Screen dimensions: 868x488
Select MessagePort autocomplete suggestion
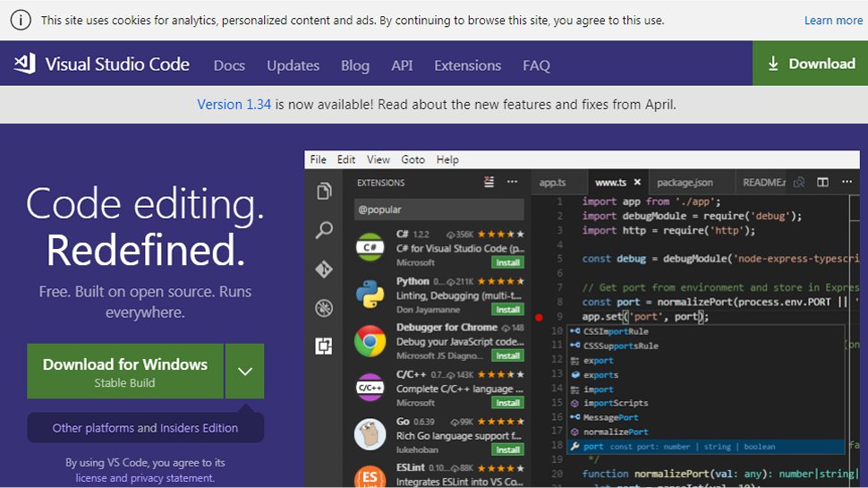pos(706,417)
